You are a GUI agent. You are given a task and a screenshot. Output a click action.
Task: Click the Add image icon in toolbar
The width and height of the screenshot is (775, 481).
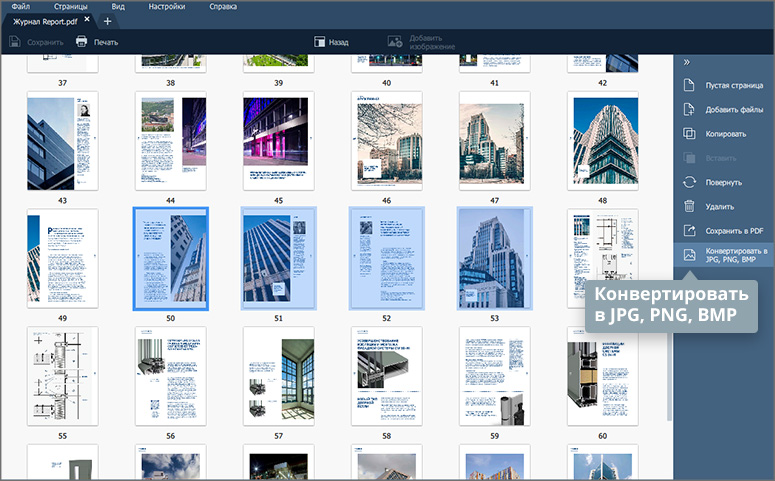pyautogui.click(x=395, y=42)
